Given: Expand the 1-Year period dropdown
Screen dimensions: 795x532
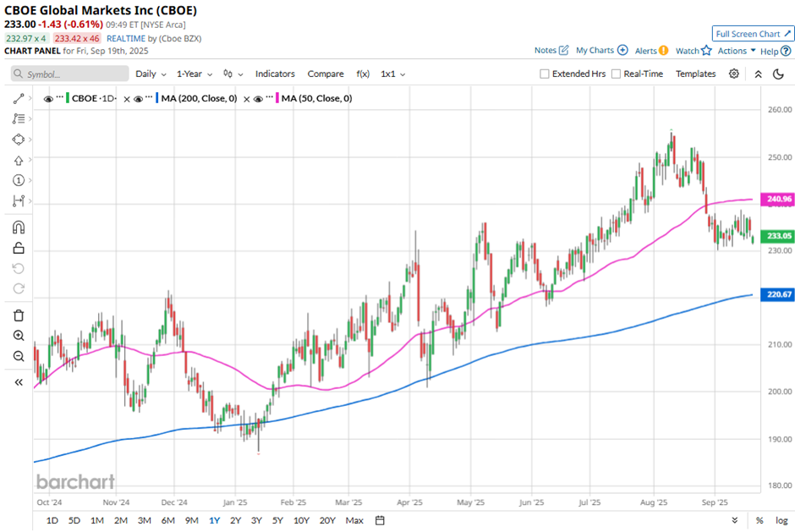Looking at the screenshot, I should 195,74.
